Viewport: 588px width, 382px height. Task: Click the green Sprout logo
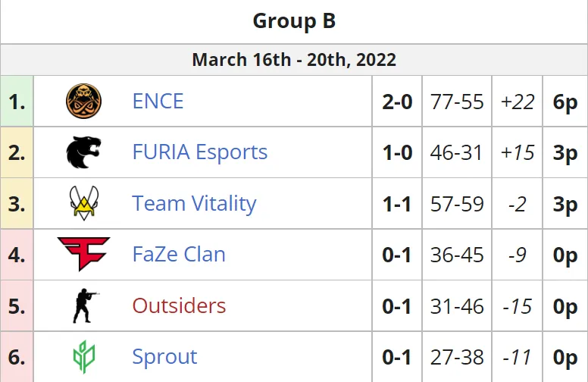pos(84,357)
